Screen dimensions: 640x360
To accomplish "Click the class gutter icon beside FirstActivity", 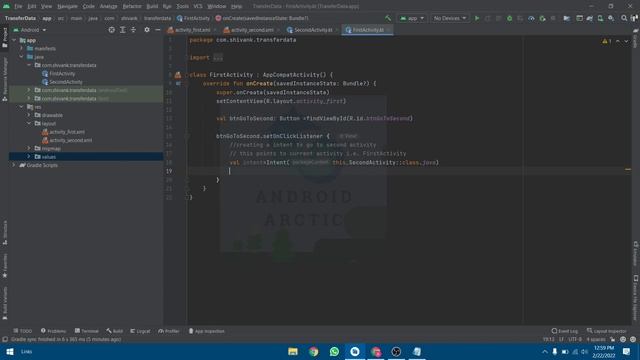I will (178, 75).
